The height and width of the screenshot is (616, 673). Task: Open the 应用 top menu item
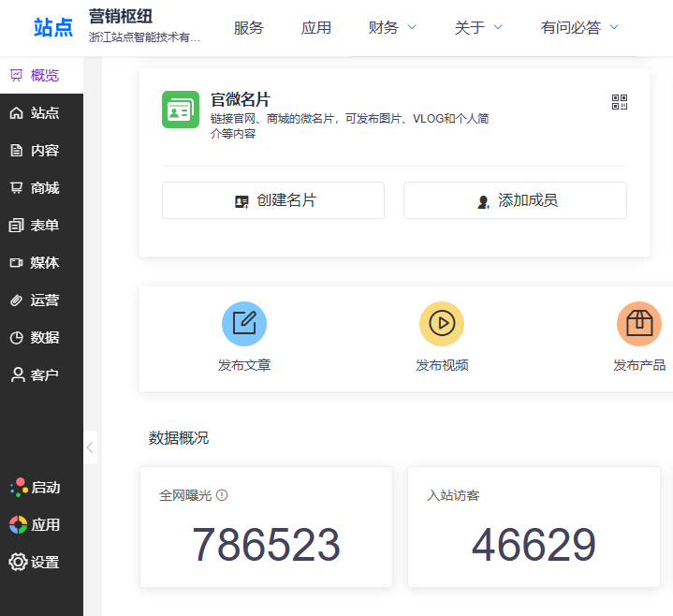click(x=316, y=27)
